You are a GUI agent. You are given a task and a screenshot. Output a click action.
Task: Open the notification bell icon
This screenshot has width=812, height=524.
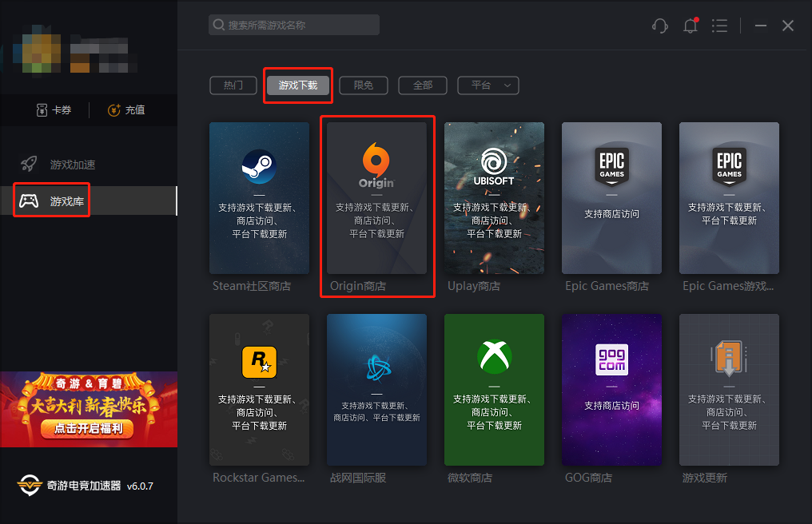(691, 26)
